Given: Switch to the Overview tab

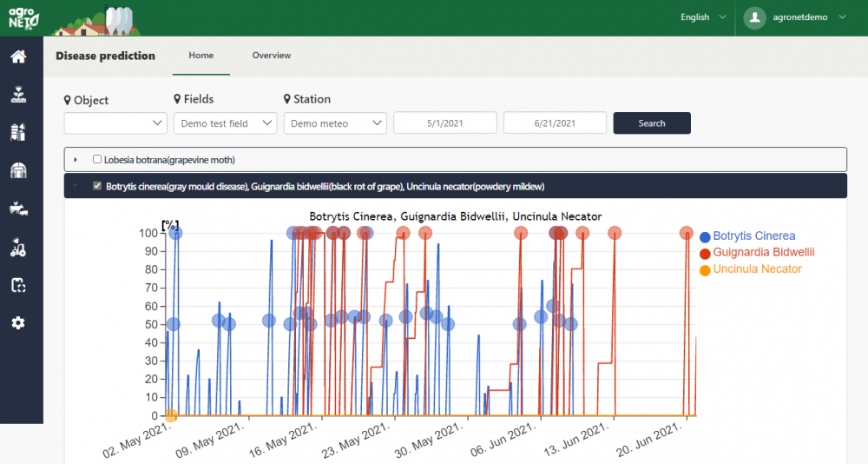Looking at the screenshot, I should tap(271, 56).
